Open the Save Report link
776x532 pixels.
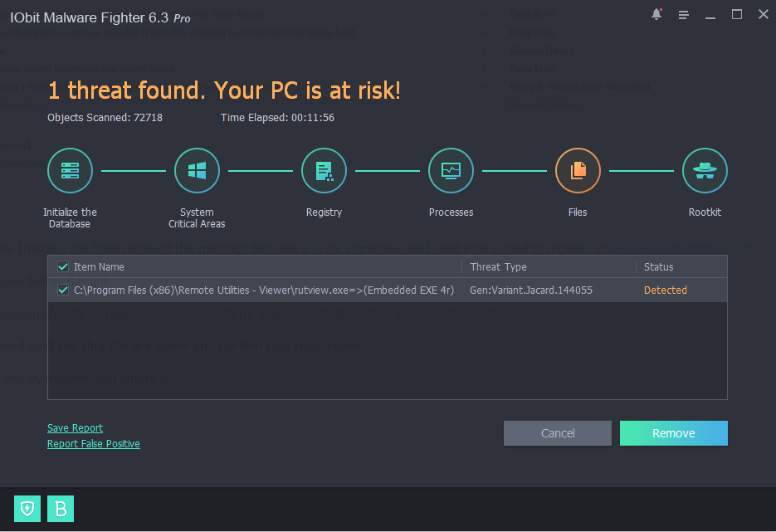point(75,428)
